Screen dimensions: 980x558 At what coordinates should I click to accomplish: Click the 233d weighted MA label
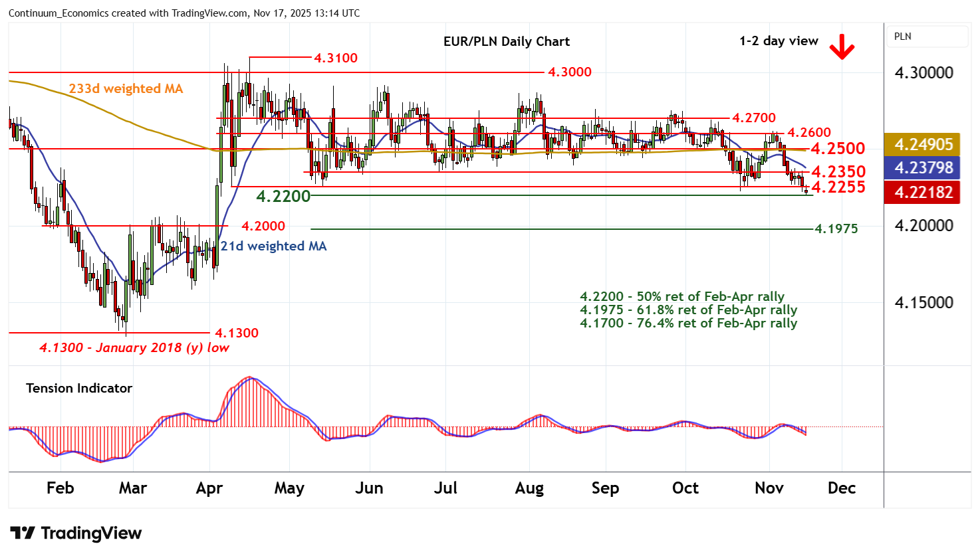point(126,89)
